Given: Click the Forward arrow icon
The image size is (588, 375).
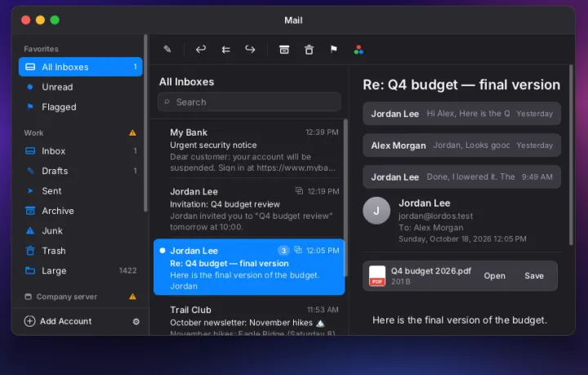Looking at the screenshot, I should (x=250, y=49).
